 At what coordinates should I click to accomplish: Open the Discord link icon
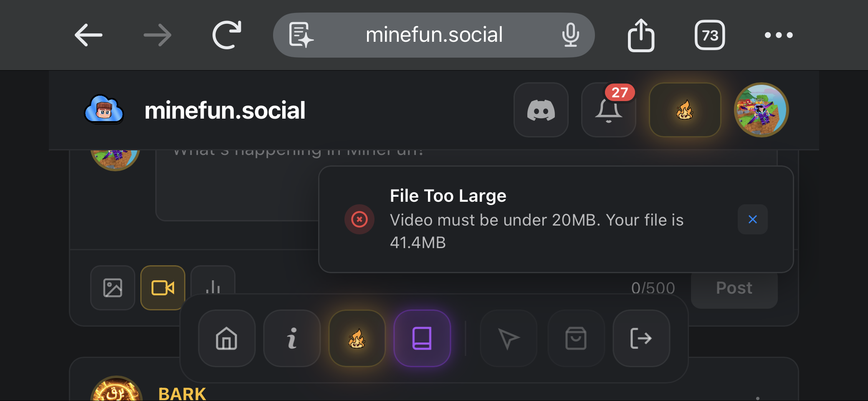(541, 110)
